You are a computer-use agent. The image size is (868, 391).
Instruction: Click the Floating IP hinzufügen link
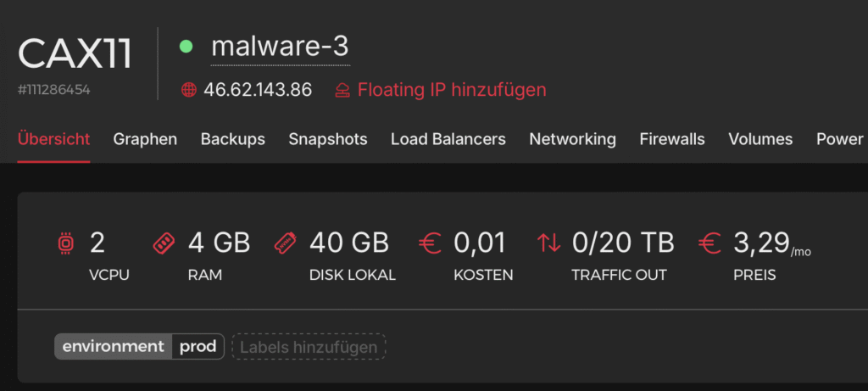pyautogui.click(x=451, y=90)
